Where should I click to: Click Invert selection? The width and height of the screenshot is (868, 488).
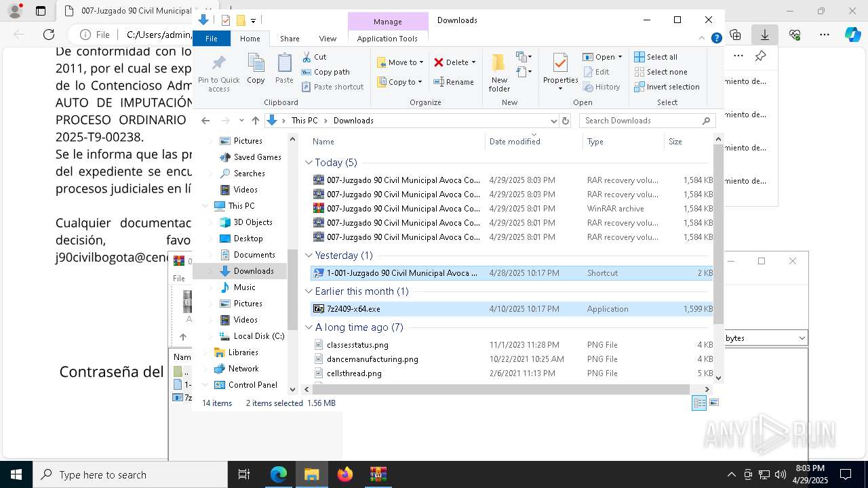coord(667,87)
